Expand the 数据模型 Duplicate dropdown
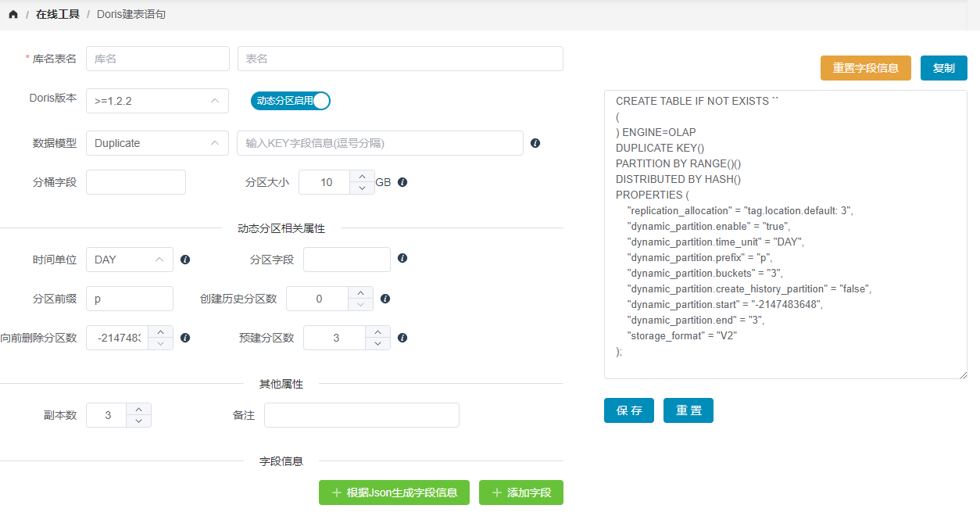980x523 pixels. click(x=156, y=143)
